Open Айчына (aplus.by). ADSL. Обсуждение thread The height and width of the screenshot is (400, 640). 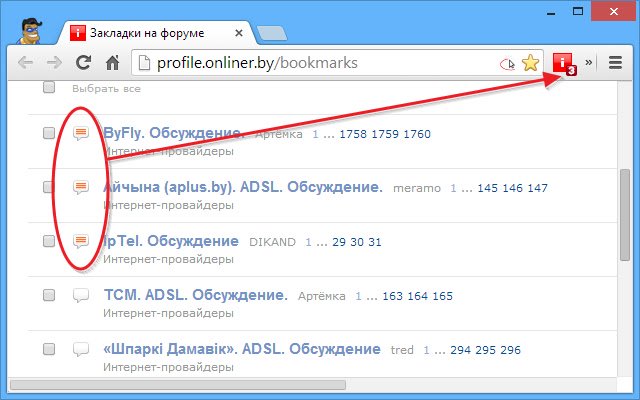pos(243,187)
